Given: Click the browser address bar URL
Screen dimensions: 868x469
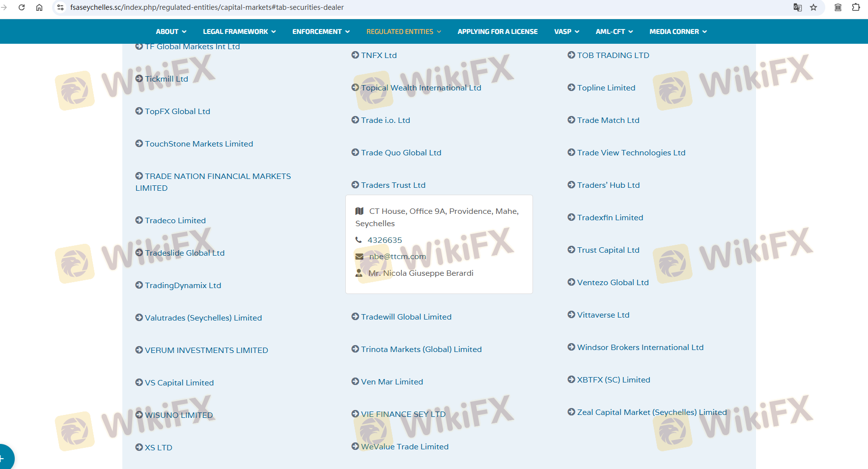Looking at the screenshot, I should pos(206,7).
